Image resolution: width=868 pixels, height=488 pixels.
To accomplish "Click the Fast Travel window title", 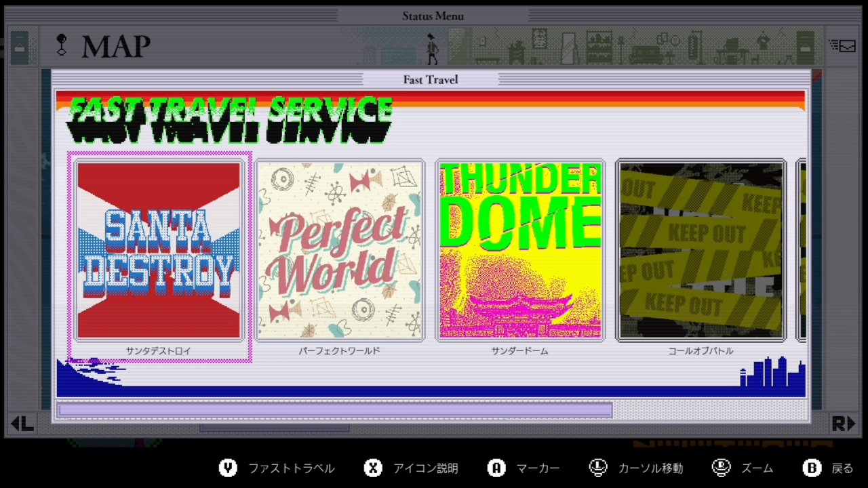I will (x=431, y=79).
